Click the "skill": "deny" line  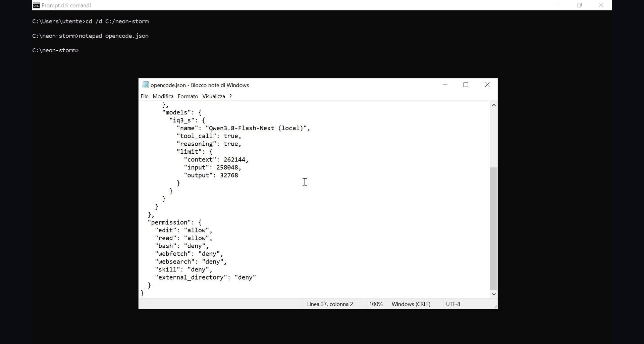pyautogui.click(x=183, y=269)
